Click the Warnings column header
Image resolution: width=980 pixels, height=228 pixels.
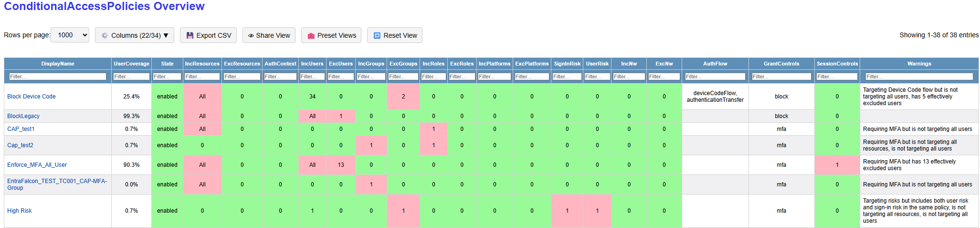[x=919, y=64]
